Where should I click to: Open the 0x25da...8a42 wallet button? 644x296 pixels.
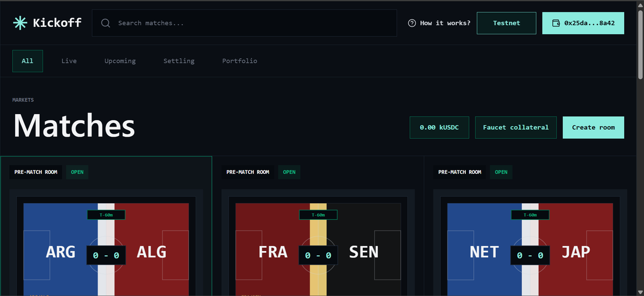point(583,23)
